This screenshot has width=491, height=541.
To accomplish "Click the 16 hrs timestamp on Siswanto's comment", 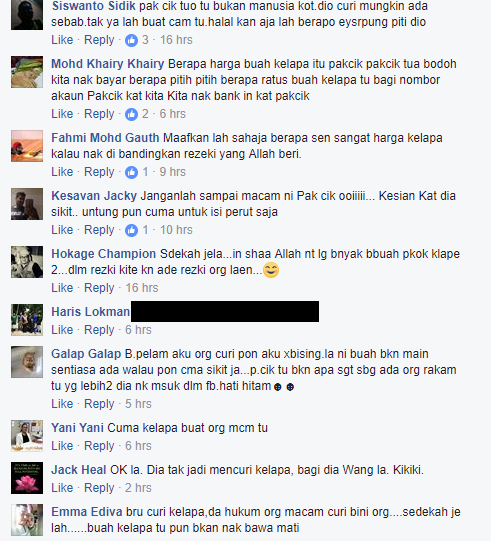I will click(x=176, y=40).
